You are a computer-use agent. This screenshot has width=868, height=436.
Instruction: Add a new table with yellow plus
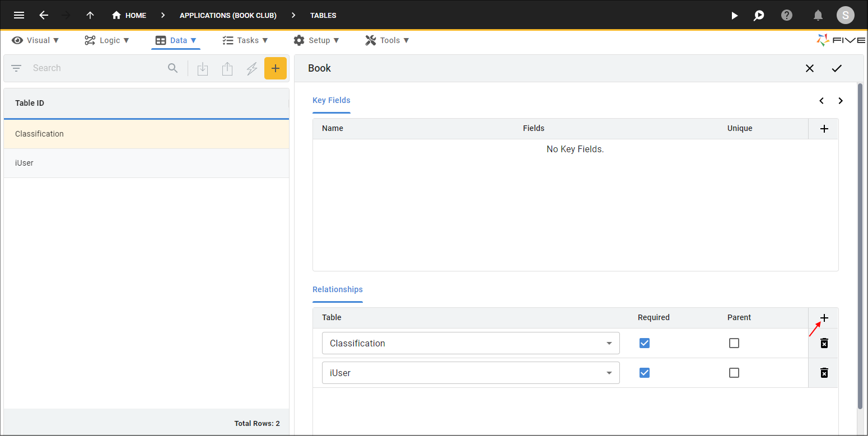pos(276,68)
